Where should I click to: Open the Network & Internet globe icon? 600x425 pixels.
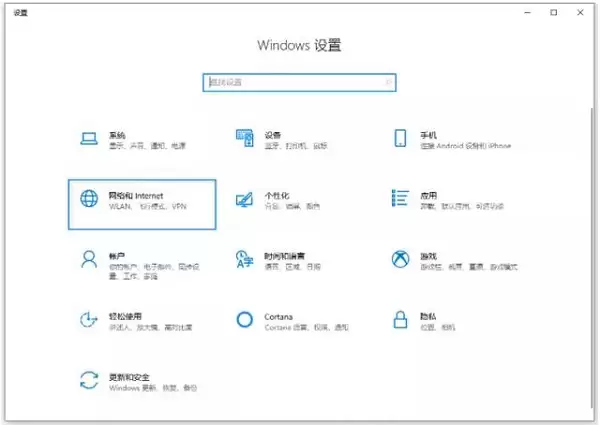pos(89,199)
